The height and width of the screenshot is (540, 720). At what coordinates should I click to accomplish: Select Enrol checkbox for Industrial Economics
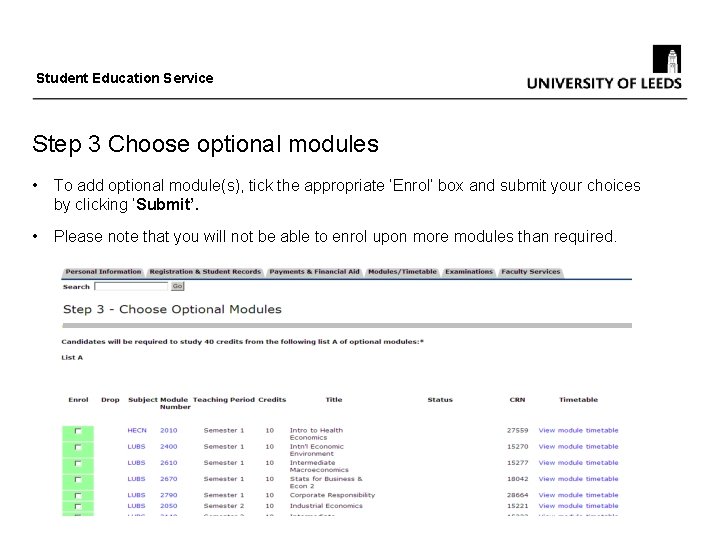click(x=78, y=507)
